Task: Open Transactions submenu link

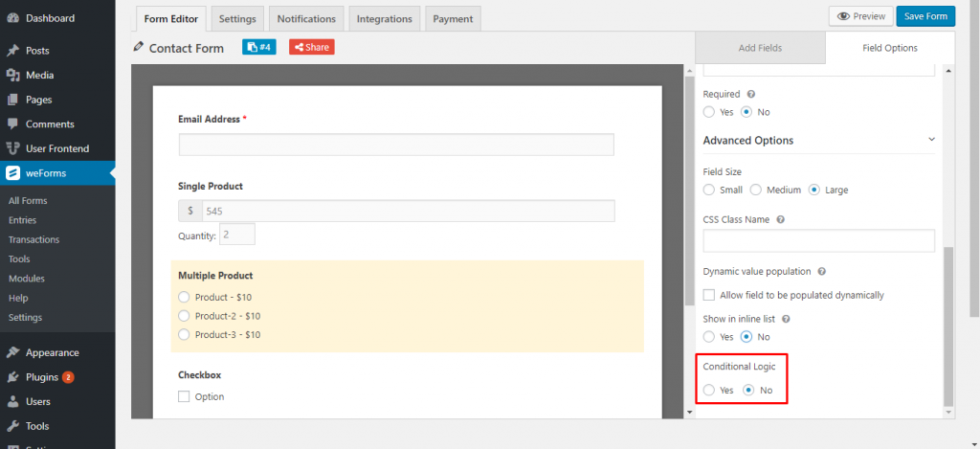Action: coord(34,239)
